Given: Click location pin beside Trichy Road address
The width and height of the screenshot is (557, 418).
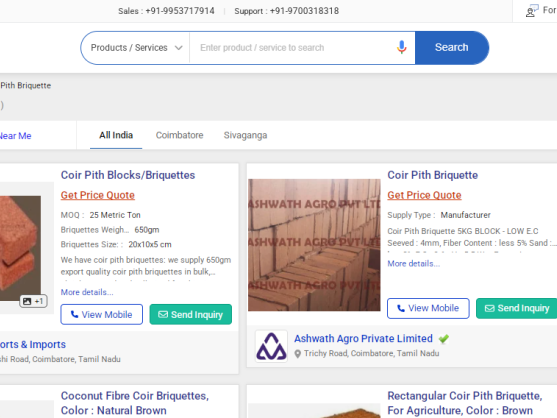Looking at the screenshot, I should tap(298, 354).
